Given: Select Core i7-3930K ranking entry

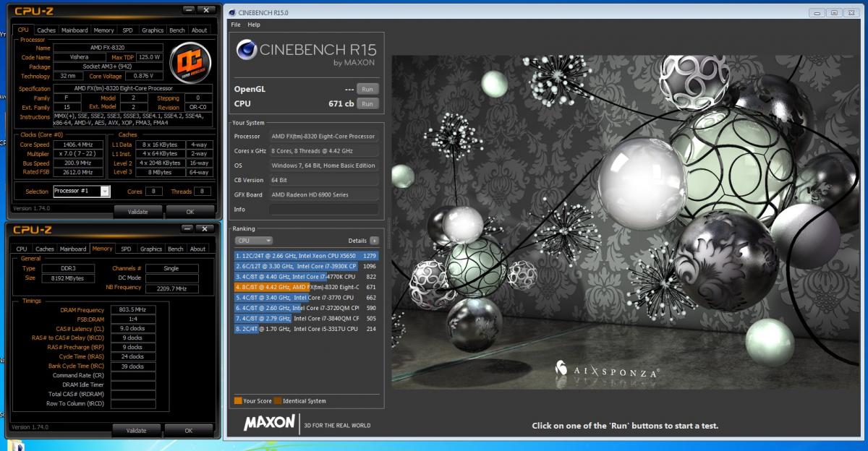Looking at the screenshot, I should (x=306, y=266).
